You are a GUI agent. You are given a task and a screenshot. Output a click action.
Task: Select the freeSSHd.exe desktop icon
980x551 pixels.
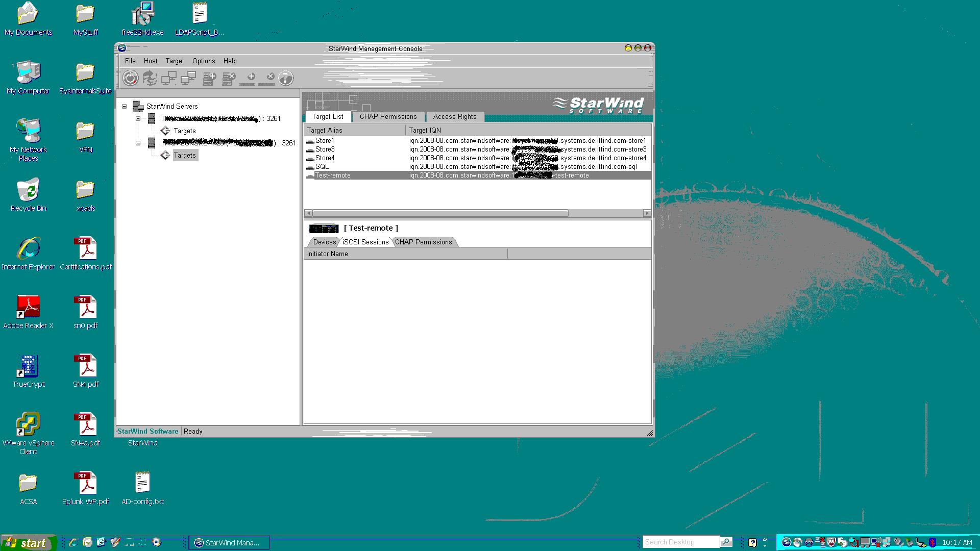(142, 19)
